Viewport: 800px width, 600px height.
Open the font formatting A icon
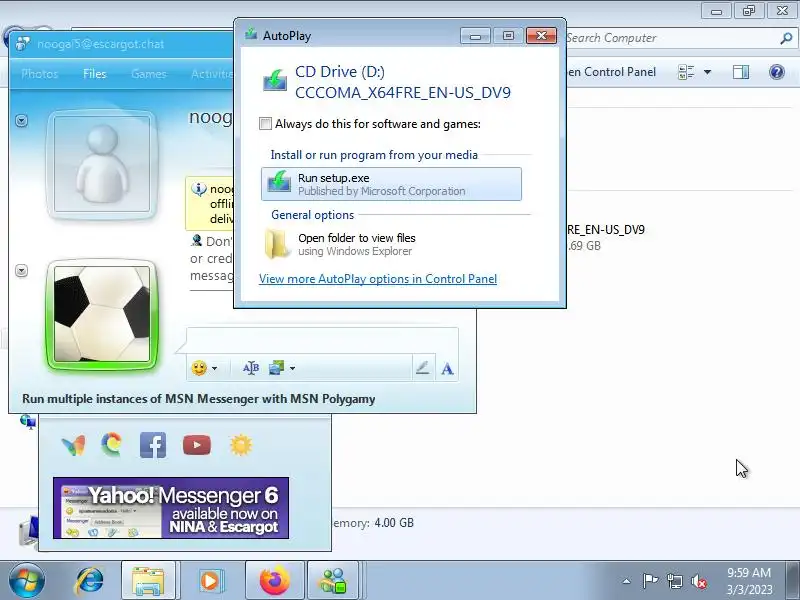coord(447,368)
